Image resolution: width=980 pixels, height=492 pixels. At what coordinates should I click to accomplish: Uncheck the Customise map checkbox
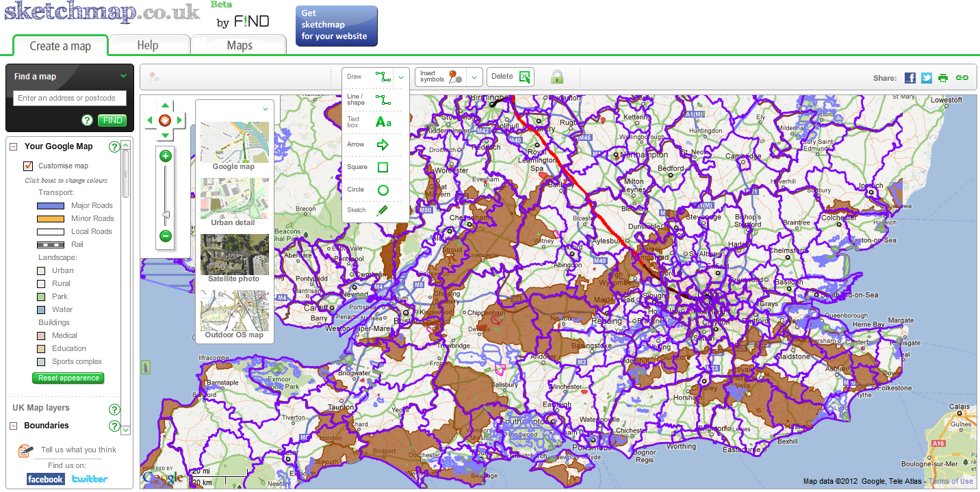[x=28, y=166]
